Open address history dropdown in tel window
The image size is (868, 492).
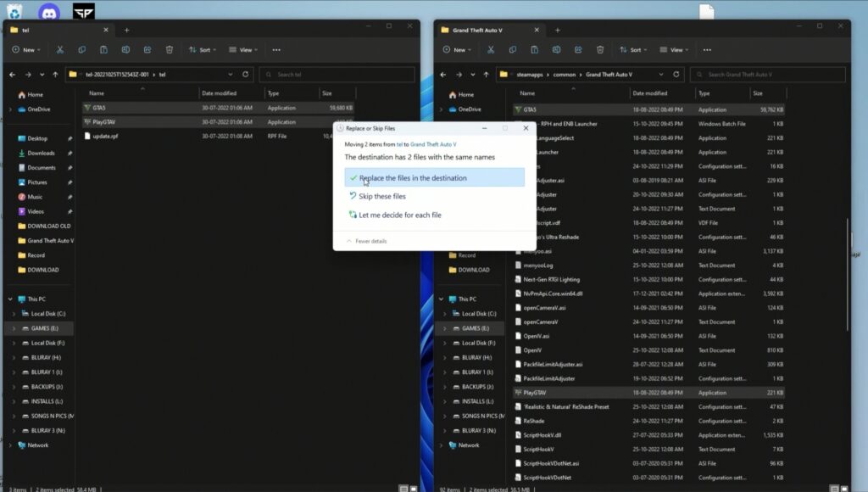231,75
